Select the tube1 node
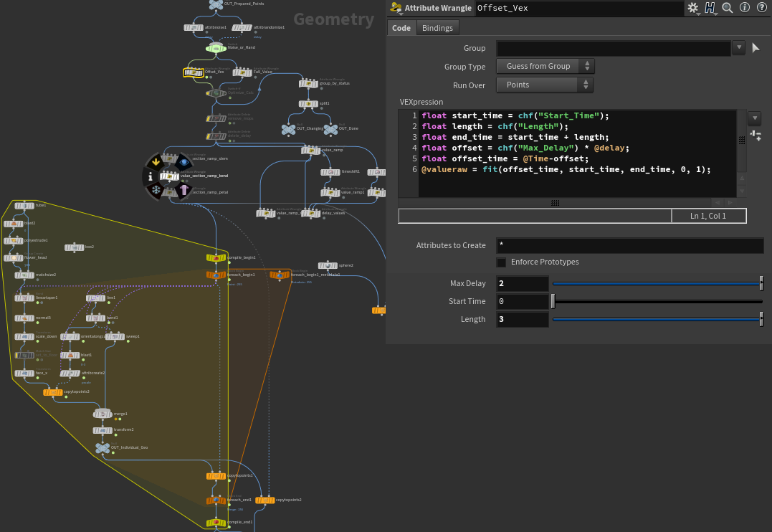Image resolution: width=772 pixels, height=532 pixels. [x=24, y=205]
